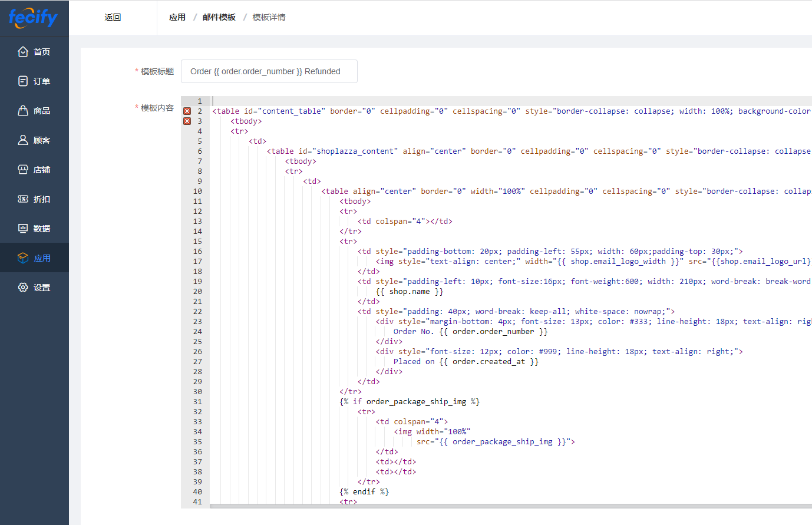The height and width of the screenshot is (525, 812).
Task: Click the 返回 back button
Action: [x=113, y=18]
